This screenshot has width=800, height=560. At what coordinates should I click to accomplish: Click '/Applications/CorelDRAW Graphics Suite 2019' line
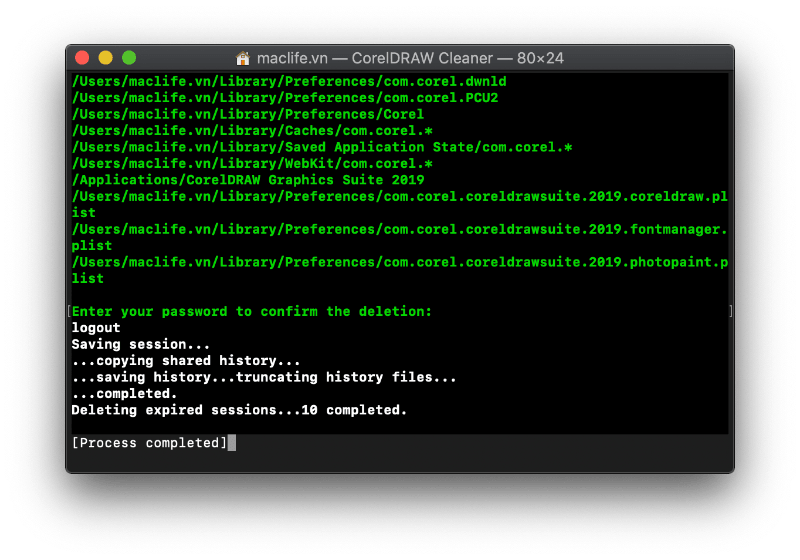248,180
